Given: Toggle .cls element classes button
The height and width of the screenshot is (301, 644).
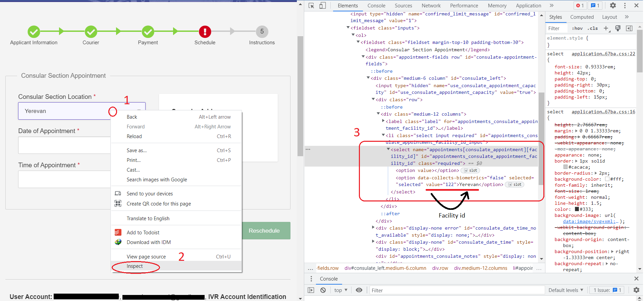Looking at the screenshot, I should tap(593, 28).
